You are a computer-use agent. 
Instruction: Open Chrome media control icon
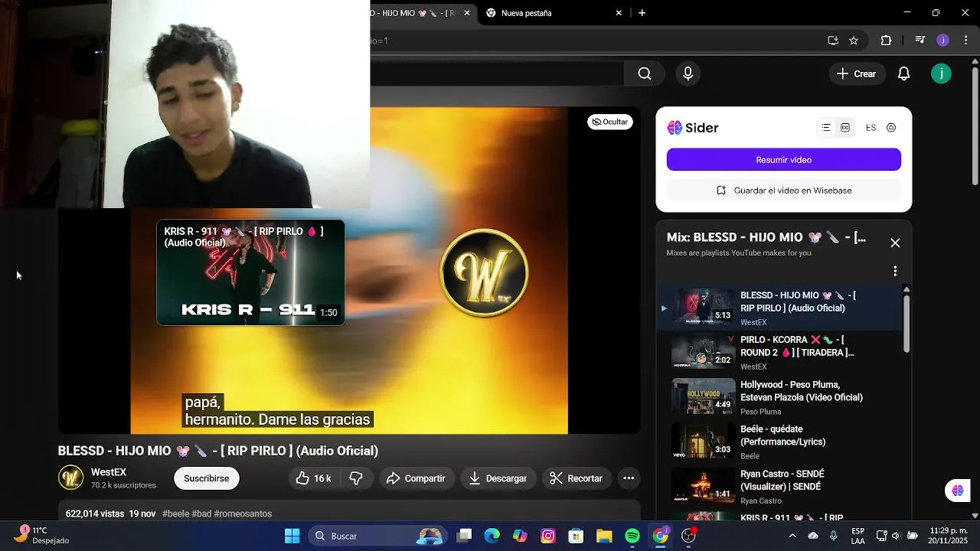(x=920, y=41)
